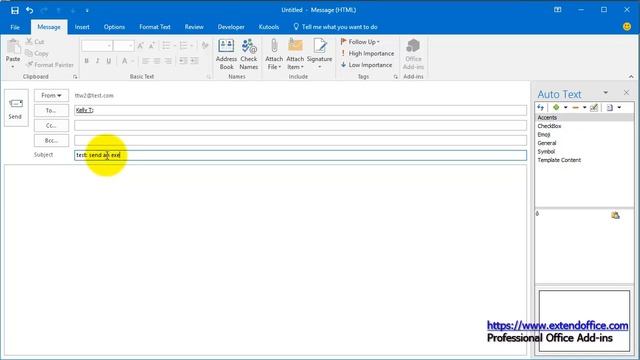Click the smiley feedback icon
The height and width of the screenshot is (360, 640).
[x=627, y=27]
